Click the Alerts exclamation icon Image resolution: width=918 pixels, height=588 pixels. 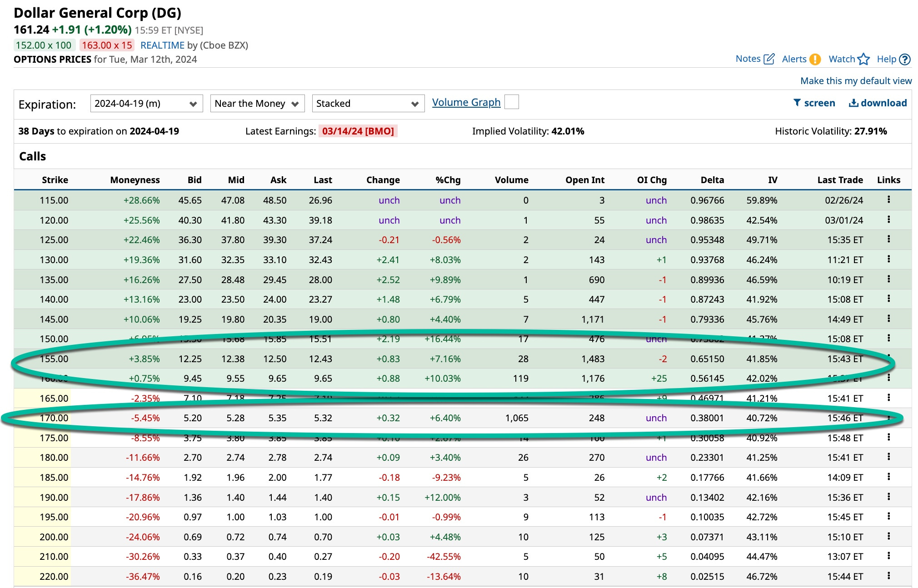(815, 59)
